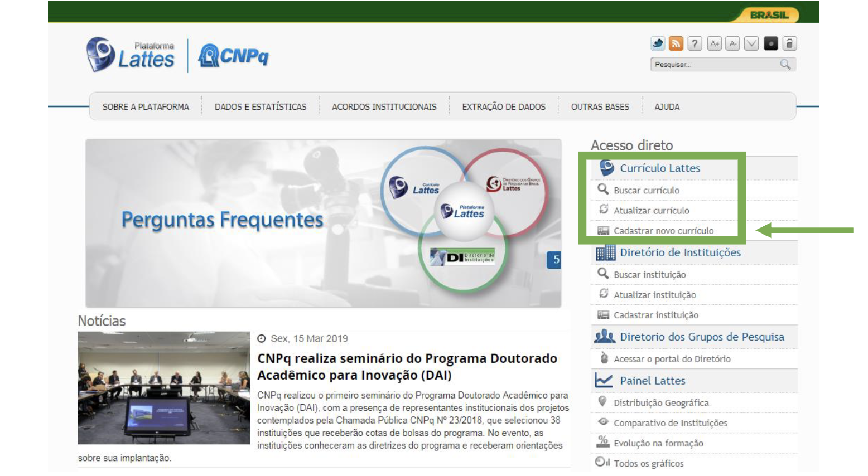Expand the Extração de Dados menu
Screen dimensions: 868x476
pyautogui.click(x=503, y=107)
